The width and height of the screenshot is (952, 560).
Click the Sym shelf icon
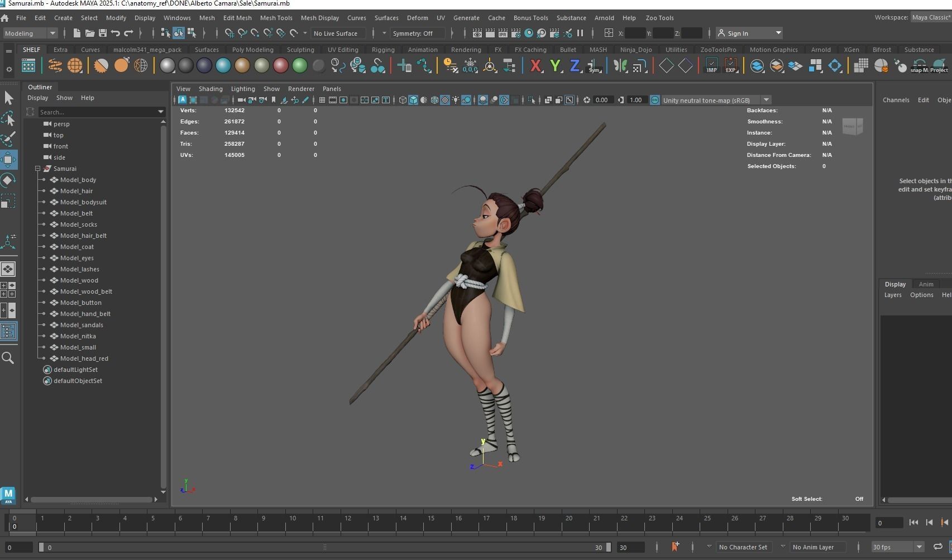[594, 66]
